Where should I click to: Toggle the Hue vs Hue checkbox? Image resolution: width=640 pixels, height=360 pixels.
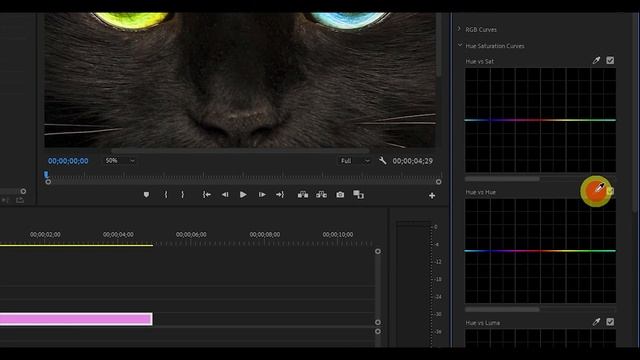[x=611, y=191]
